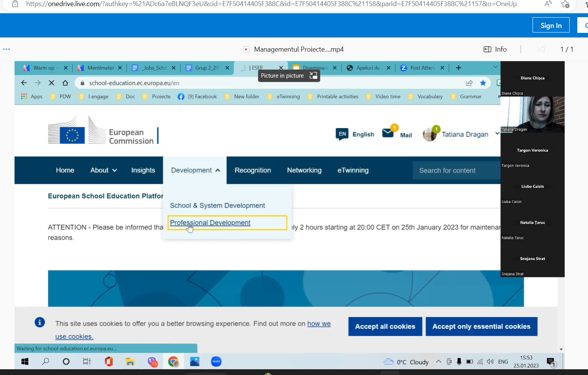Screen dimensions: 588x375
Task: Click the Picture in picture icon
Action: (x=313, y=75)
